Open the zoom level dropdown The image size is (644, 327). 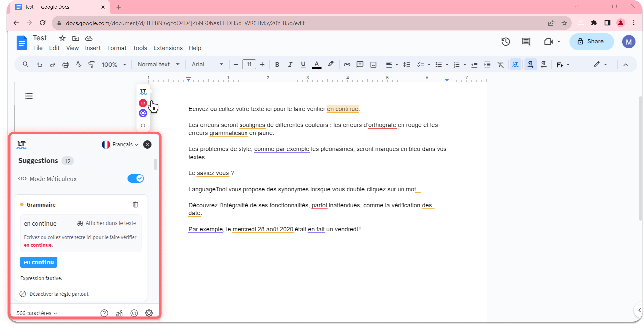[114, 65]
